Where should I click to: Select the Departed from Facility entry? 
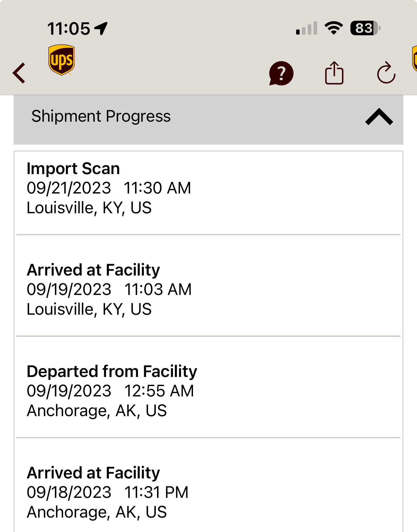(208, 387)
